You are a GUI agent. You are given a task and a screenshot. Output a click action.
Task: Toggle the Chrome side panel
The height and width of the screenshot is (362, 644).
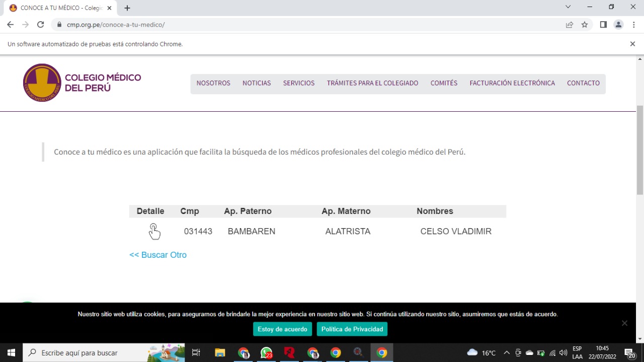(603, 25)
